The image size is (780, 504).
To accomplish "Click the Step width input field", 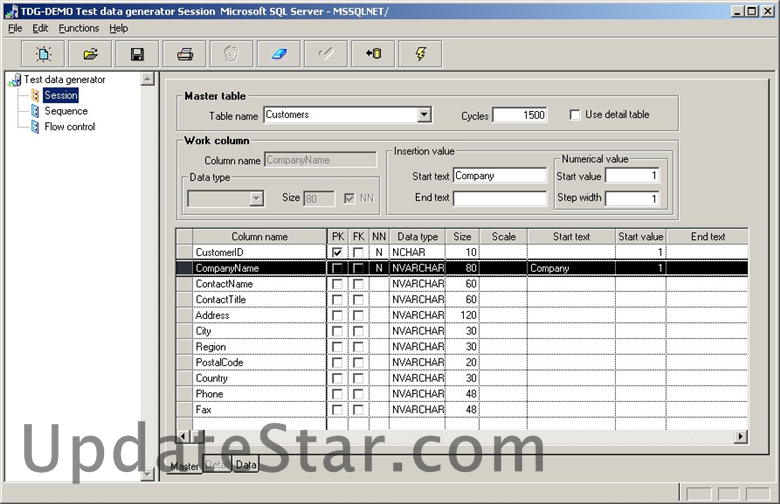I will (x=632, y=198).
